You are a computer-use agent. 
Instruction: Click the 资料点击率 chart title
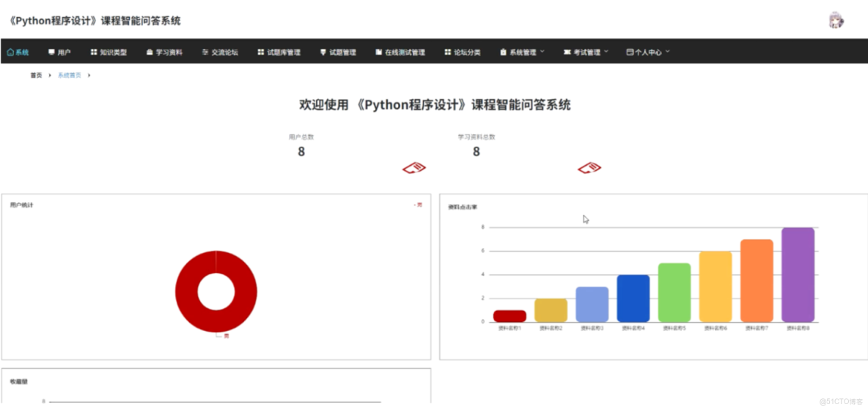coord(463,208)
